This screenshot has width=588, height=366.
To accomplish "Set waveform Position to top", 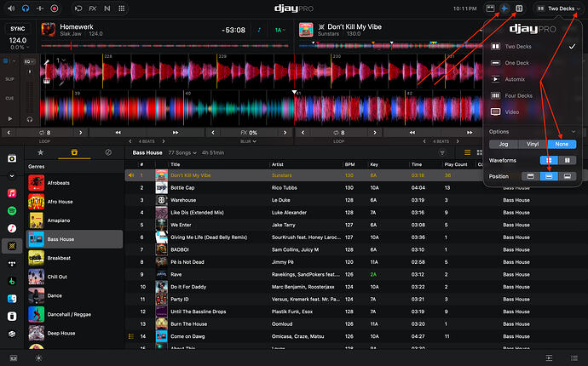I will [530, 176].
